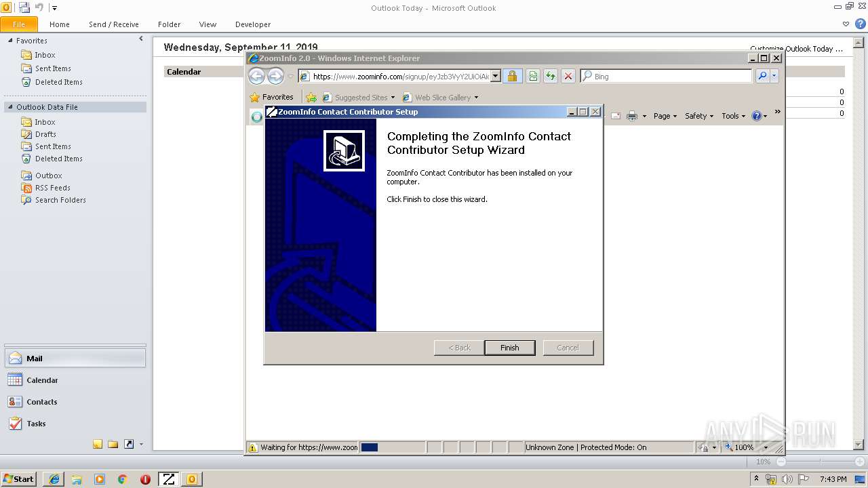Viewport: 868px width, 488px height.
Task: Switch to Mail navigation module
Action: tap(75, 359)
